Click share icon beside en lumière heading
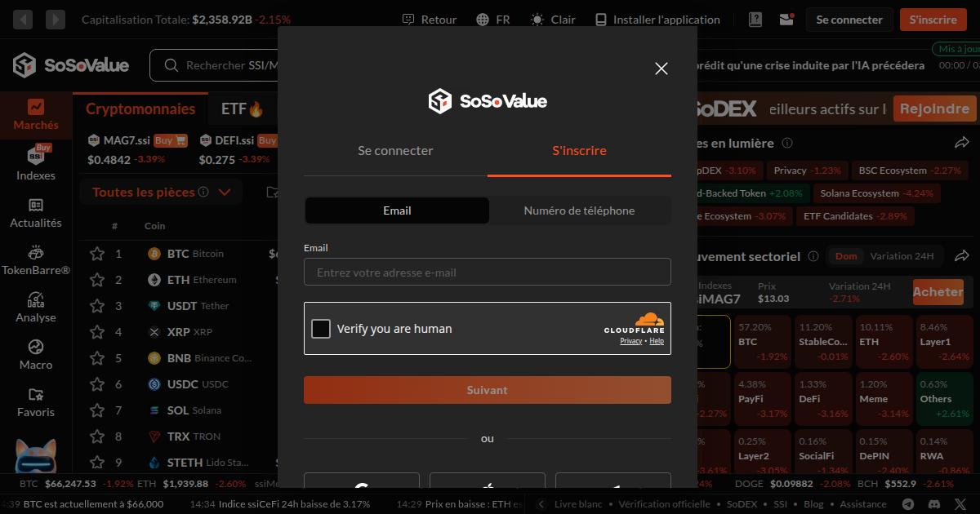 click(x=962, y=143)
